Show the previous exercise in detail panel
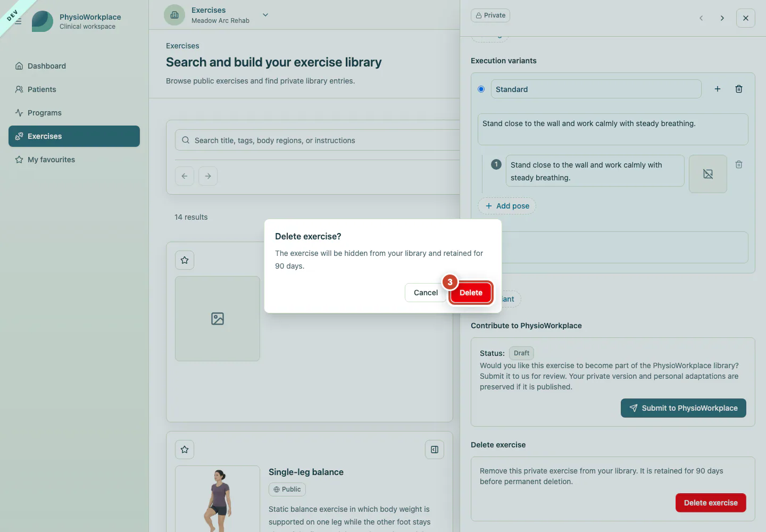The height and width of the screenshot is (532, 766). [701, 18]
